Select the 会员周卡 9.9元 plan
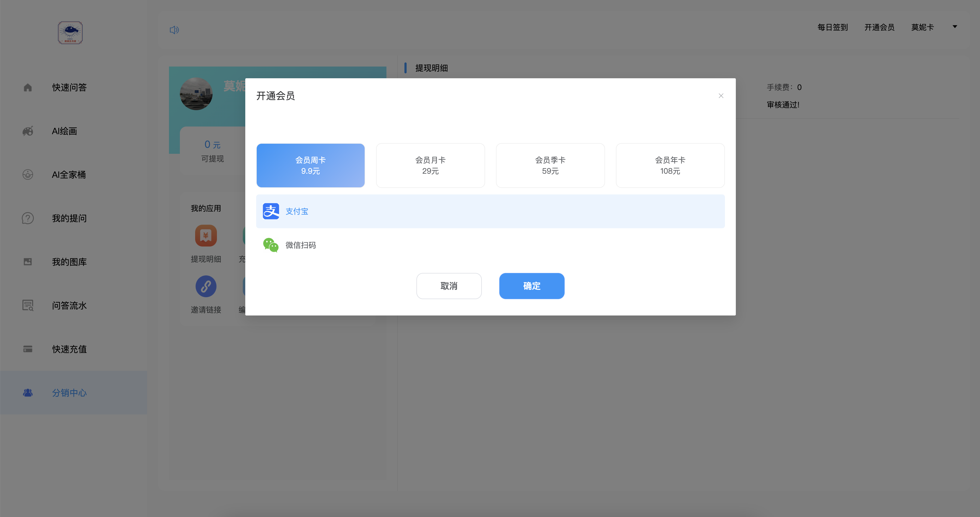980x517 pixels. 310,165
